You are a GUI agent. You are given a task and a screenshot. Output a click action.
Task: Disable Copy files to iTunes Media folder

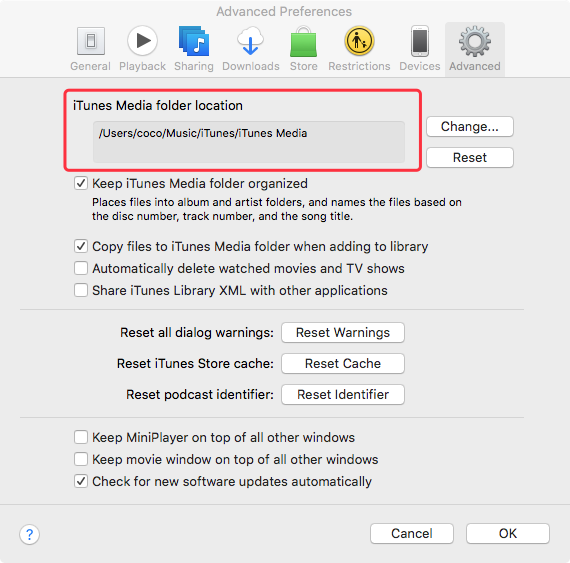[x=81, y=246]
